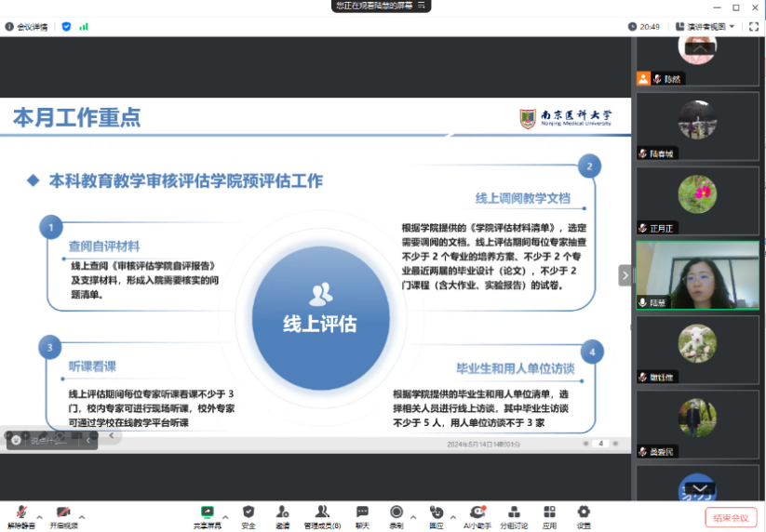This screenshot has width=766, height=532.
Task: Click the End Meeting (结束会议) button
Action: click(730, 518)
